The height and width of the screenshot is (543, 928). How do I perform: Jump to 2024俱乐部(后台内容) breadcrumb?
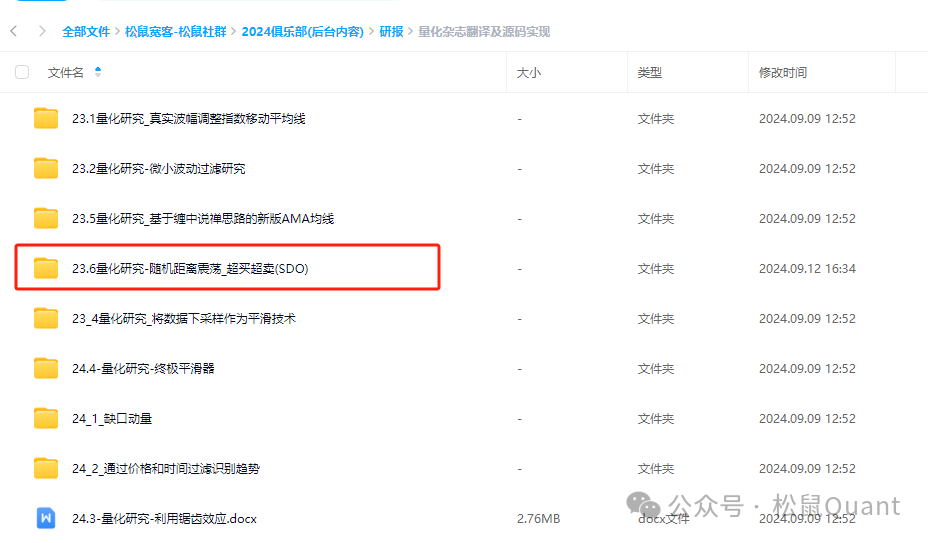[304, 31]
